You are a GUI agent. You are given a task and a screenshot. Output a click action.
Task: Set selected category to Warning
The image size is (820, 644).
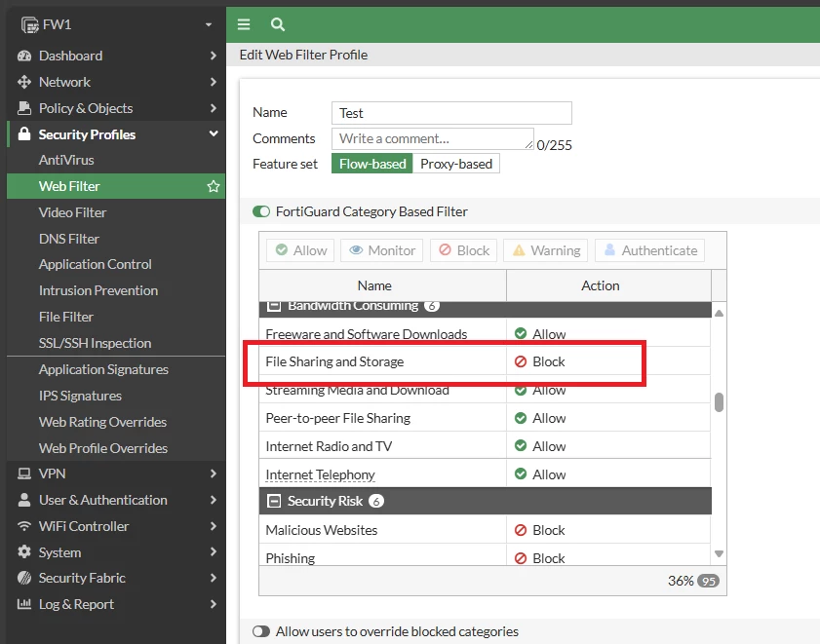point(546,250)
